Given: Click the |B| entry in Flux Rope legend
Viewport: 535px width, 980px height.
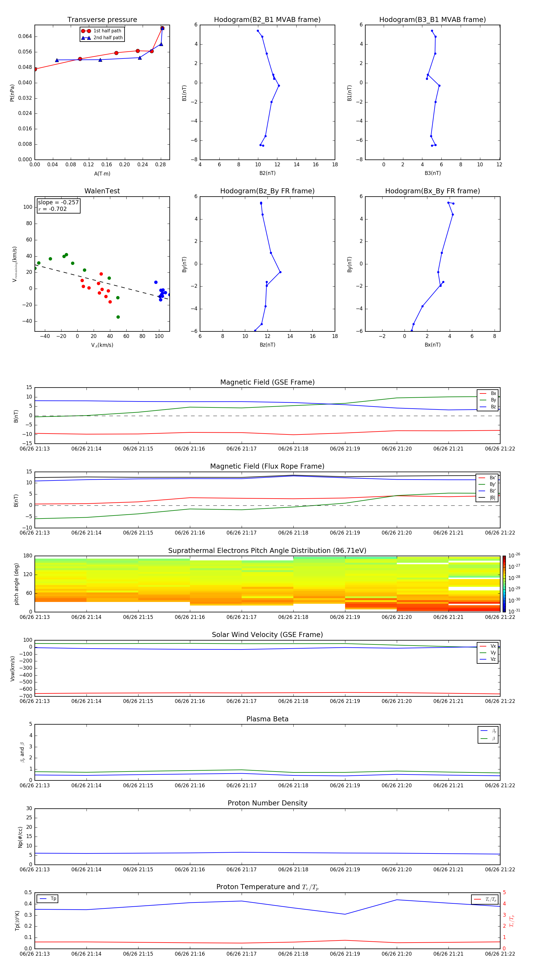Looking at the screenshot, I should (487, 498).
